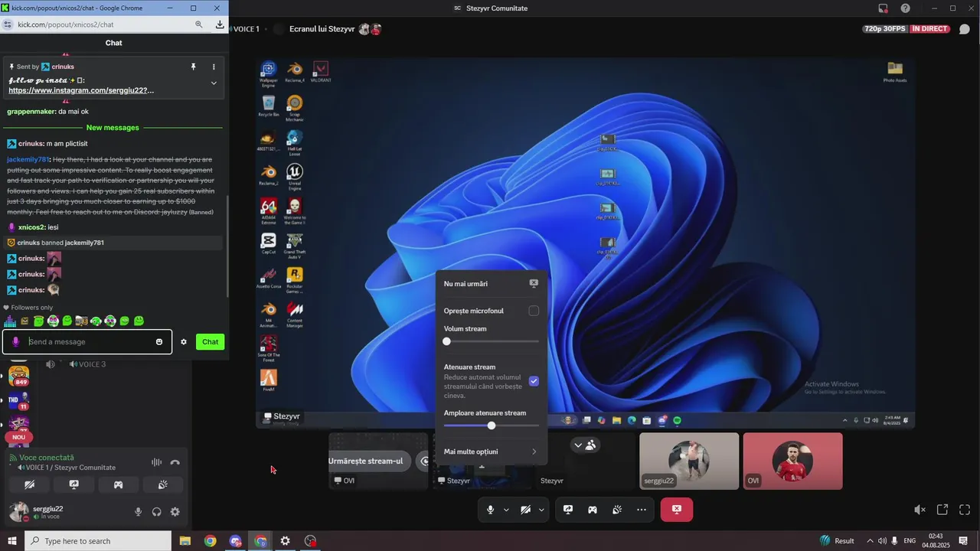Open Windows Start menu
This screenshot has height=551, width=980.
click(11, 541)
